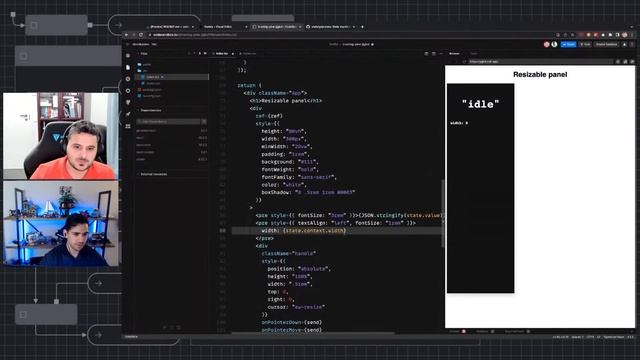
Task: Switch to the GitHub browser tab
Action: pyautogui.click(x=331, y=27)
